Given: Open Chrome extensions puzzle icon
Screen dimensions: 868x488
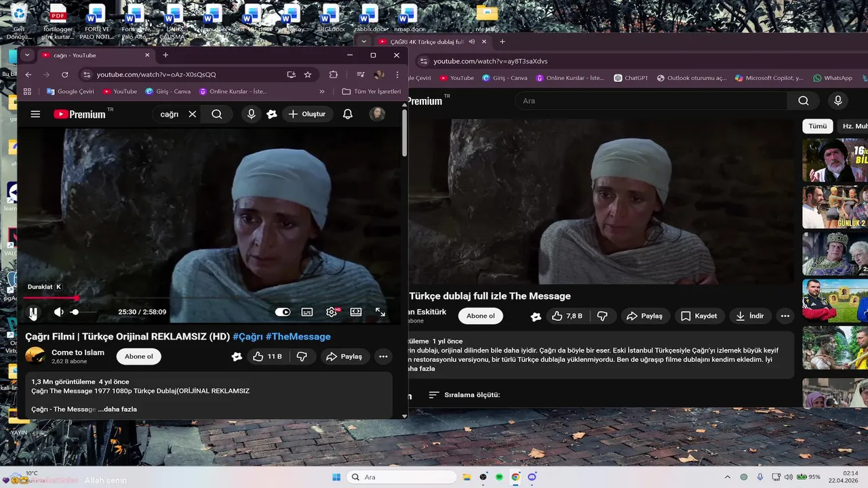Looking at the screenshot, I should (333, 75).
